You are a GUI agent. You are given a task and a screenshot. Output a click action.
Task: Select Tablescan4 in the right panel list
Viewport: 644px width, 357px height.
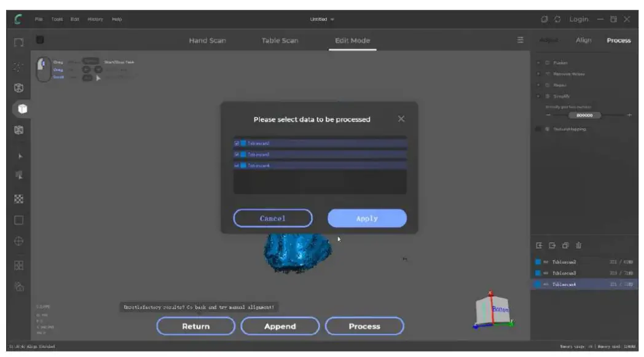point(584,284)
